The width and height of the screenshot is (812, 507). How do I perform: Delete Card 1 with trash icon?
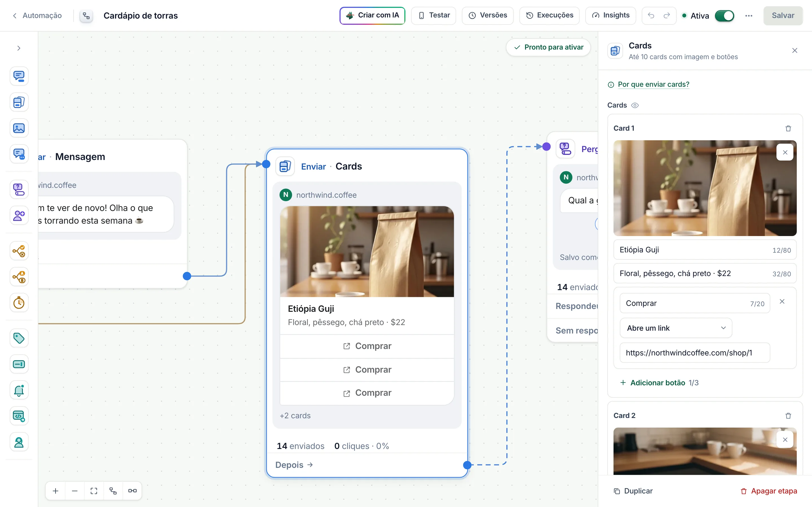pos(788,128)
